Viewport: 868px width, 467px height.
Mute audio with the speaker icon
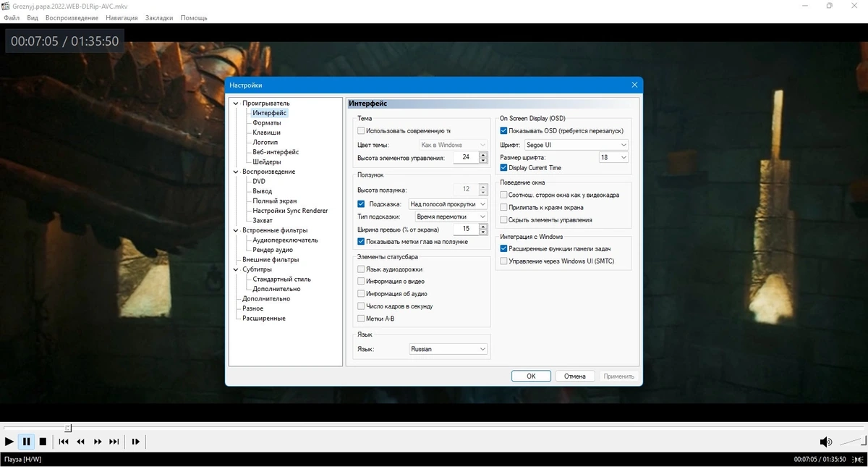pos(825,442)
